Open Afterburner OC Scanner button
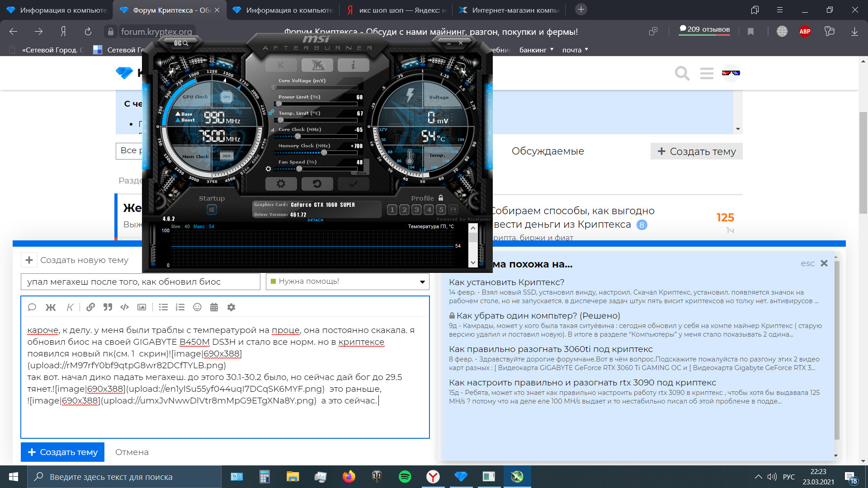Image resolution: width=868 pixels, height=488 pixels. 181,43
